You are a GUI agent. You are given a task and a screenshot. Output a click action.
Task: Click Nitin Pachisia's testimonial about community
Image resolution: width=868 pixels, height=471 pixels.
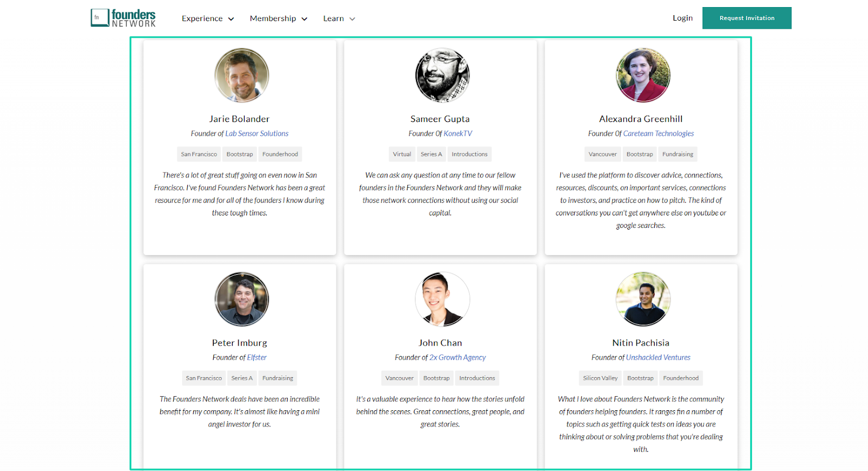[x=641, y=424]
